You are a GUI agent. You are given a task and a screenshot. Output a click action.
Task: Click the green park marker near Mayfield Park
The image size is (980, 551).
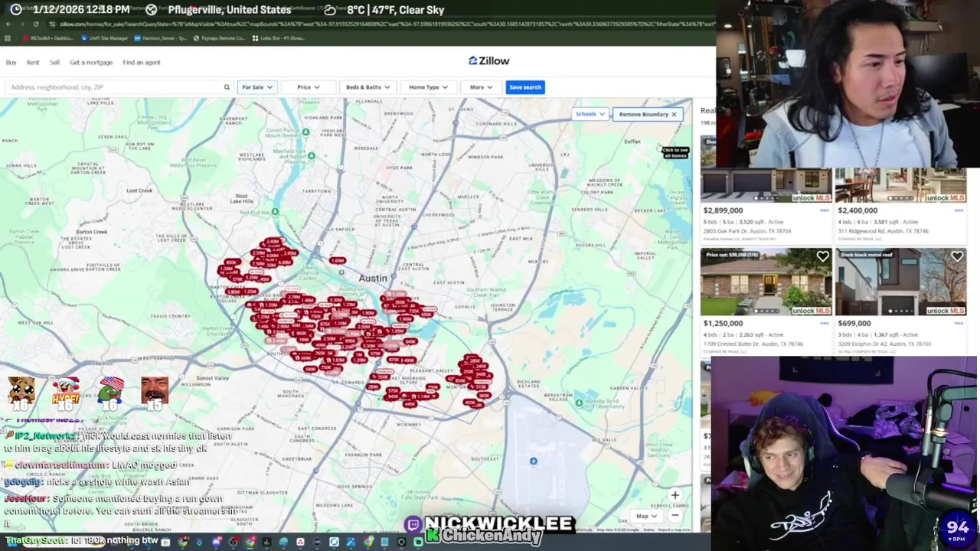(311, 156)
